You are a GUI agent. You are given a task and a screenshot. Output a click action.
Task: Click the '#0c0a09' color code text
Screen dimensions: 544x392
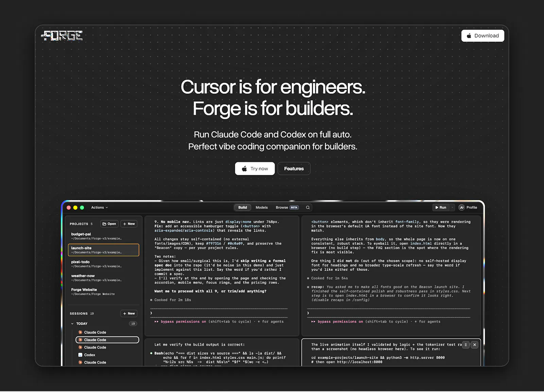click(235, 244)
